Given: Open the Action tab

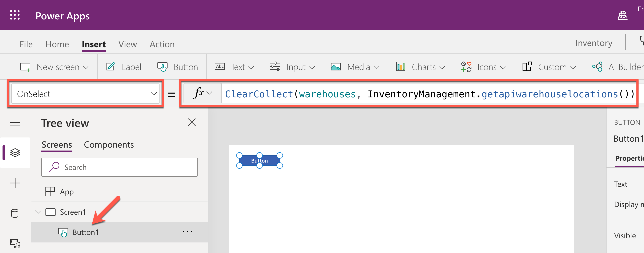Looking at the screenshot, I should (x=162, y=44).
